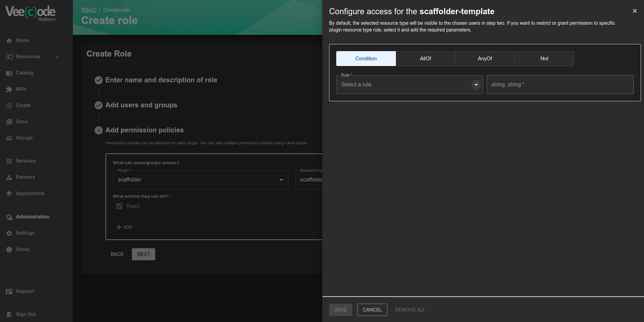
Task: Open Catalog via its book icon
Action: click(x=9, y=73)
